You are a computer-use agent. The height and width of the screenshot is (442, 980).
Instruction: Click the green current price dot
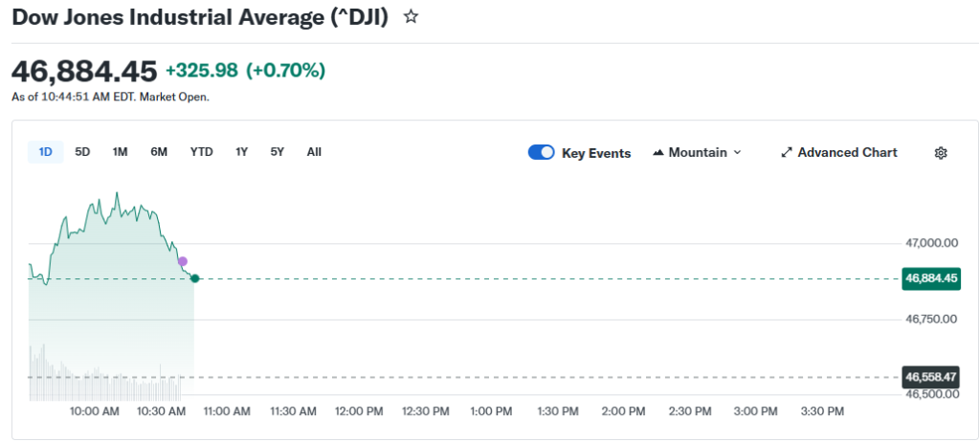(195, 278)
